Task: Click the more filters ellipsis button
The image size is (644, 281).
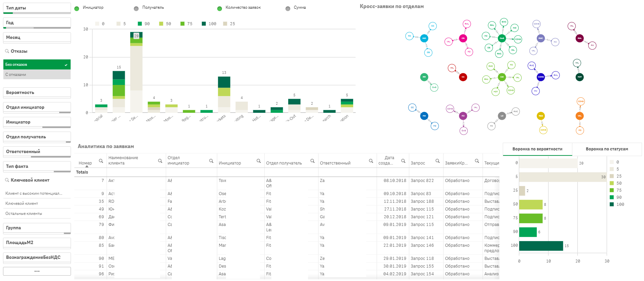Action: pos(37,271)
